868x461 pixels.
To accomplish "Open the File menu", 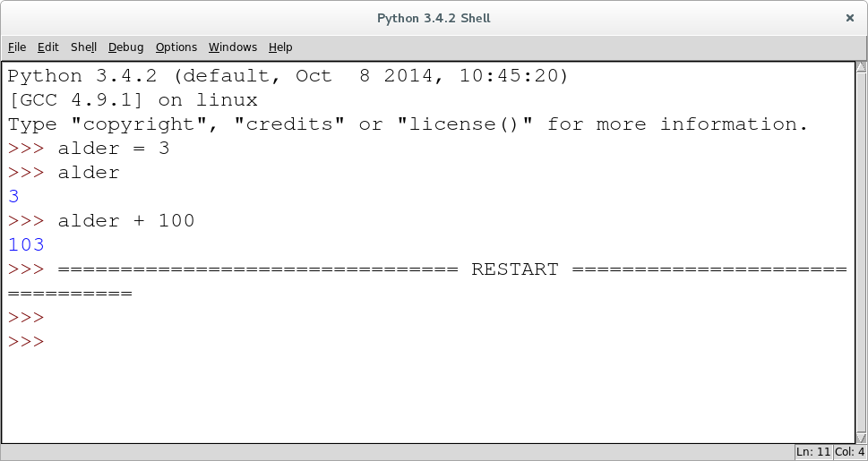I will point(17,47).
